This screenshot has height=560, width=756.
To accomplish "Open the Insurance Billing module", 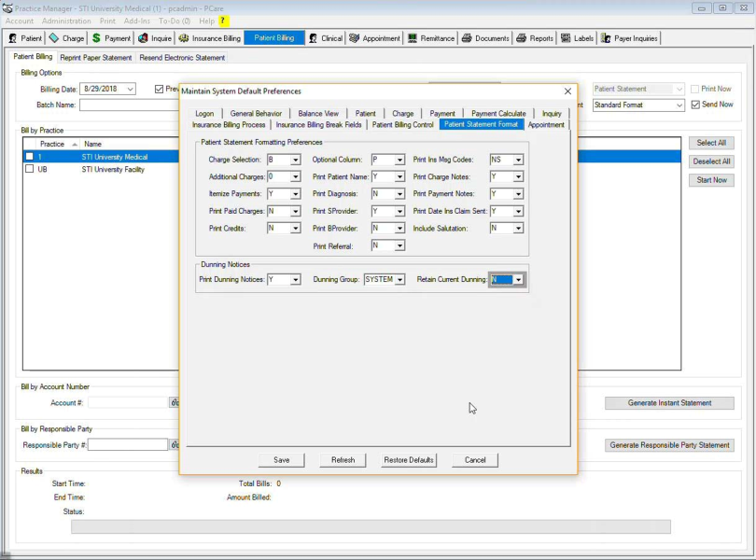I will (210, 38).
